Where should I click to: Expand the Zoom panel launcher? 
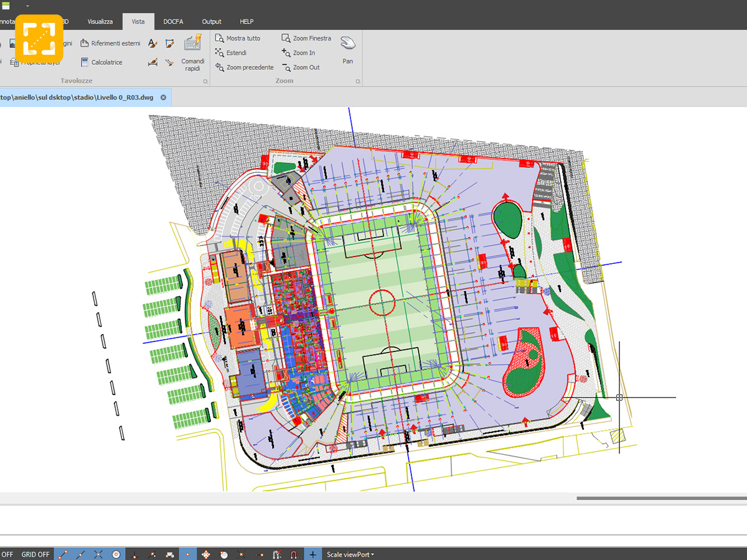(x=357, y=82)
